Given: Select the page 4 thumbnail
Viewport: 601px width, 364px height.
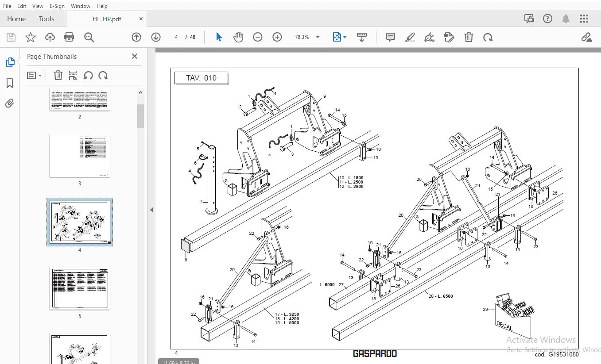Looking at the screenshot, I should pos(80,222).
